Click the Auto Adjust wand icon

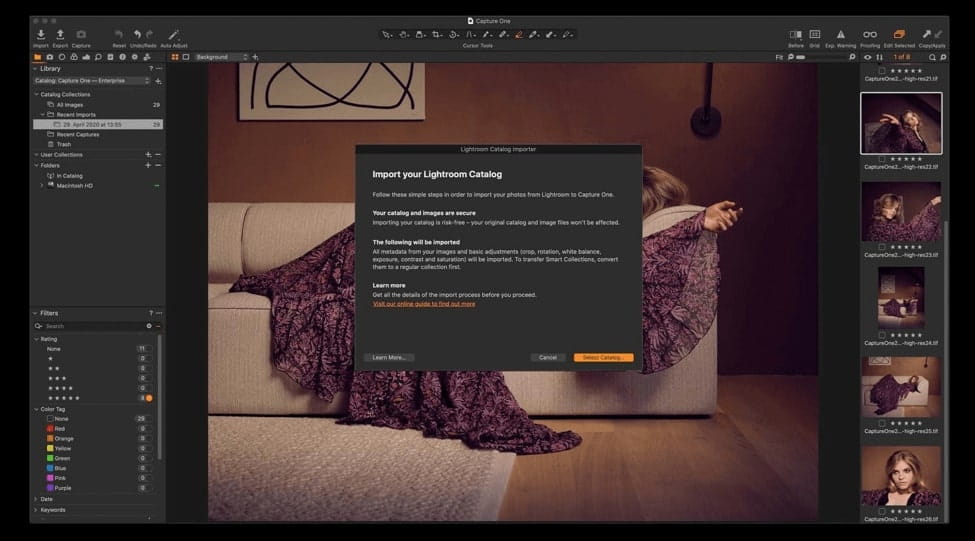[x=173, y=35]
